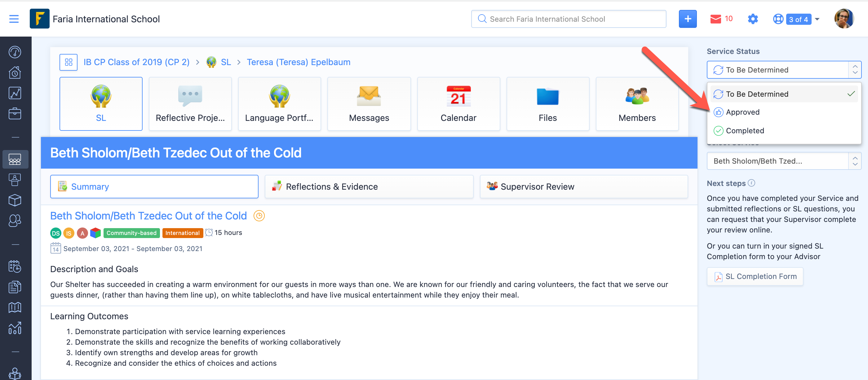Open the Language Portfolio tile
Image resolution: width=868 pixels, height=380 pixels.
click(279, 104)
